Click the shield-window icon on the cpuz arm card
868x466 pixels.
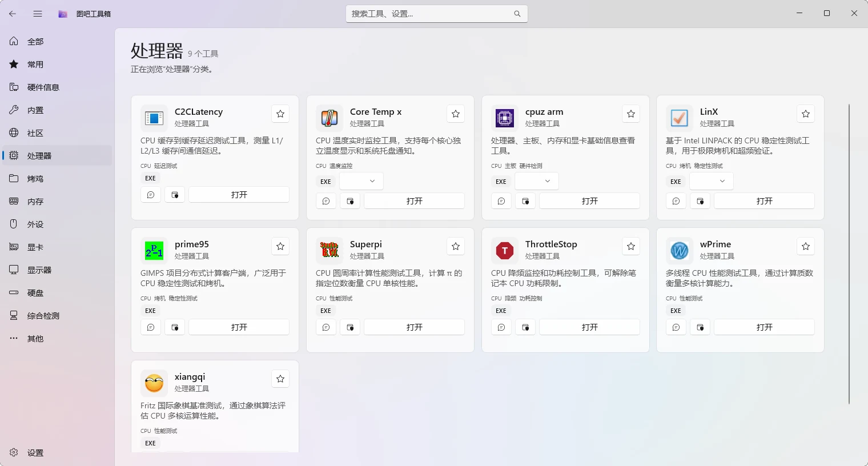525,201
